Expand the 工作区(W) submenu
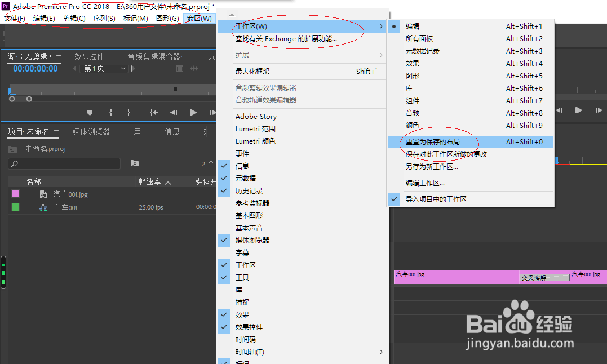 coord(302,26)
